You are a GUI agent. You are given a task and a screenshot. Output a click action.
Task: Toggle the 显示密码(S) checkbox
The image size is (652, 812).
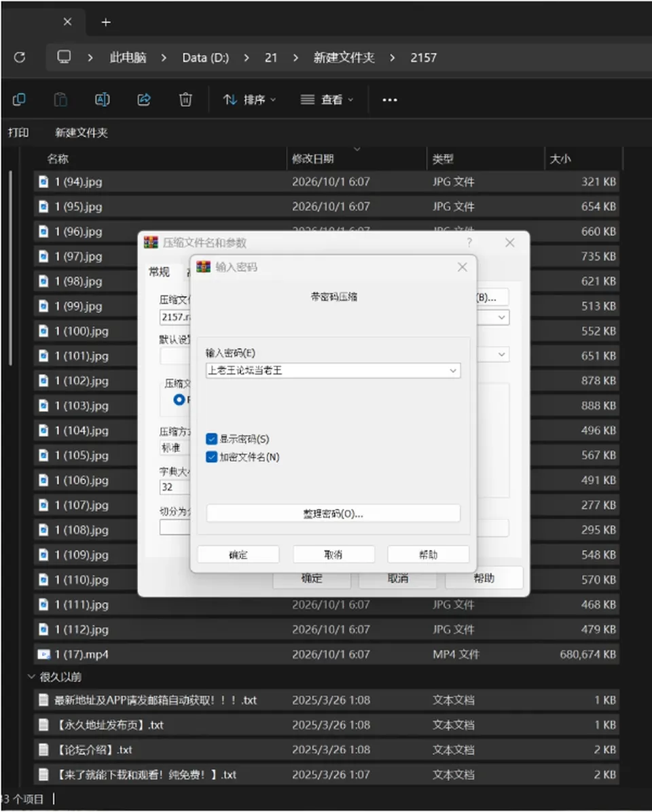[211, 439]
